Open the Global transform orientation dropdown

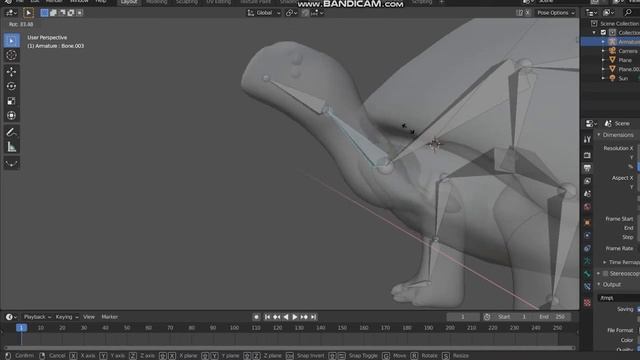[264, 13]
